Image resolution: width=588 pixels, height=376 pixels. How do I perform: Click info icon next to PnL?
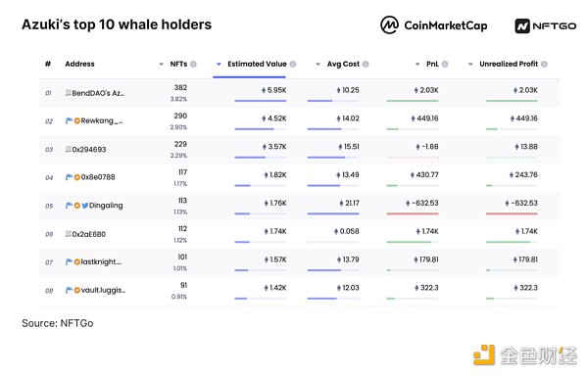click(445, 64)
